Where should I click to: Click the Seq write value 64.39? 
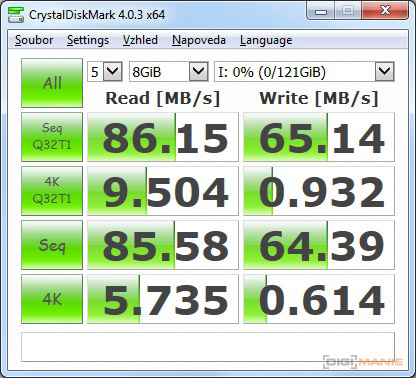tap(319, 245)
